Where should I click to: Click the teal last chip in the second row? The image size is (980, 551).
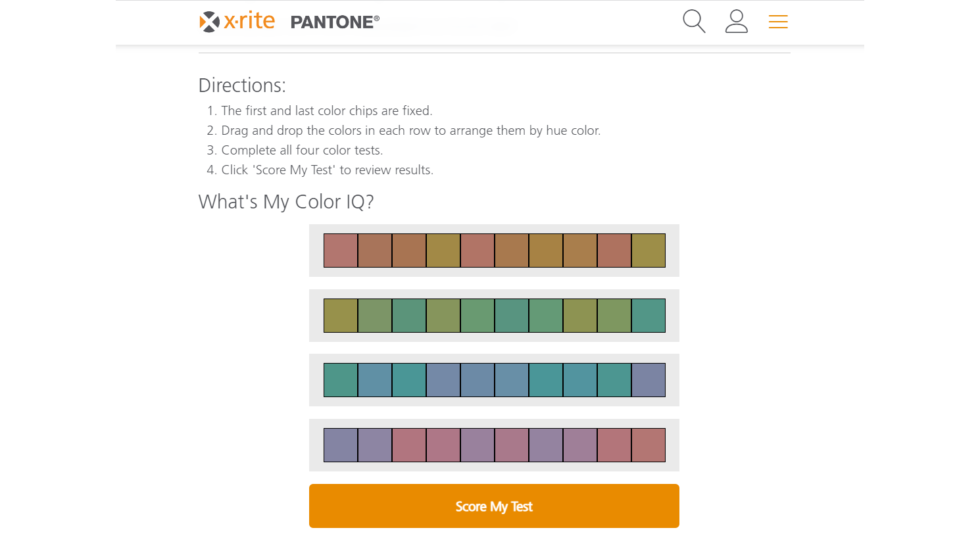pos(649,316)
